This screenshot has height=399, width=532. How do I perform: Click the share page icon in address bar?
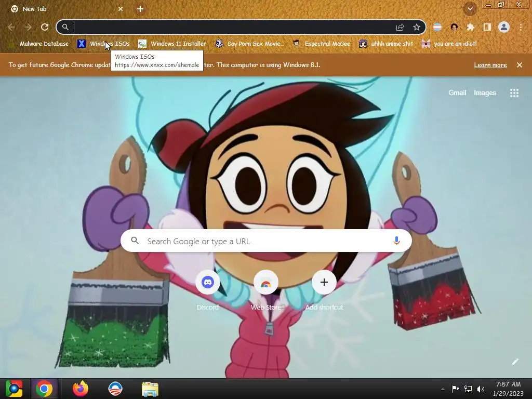point(400,27)
